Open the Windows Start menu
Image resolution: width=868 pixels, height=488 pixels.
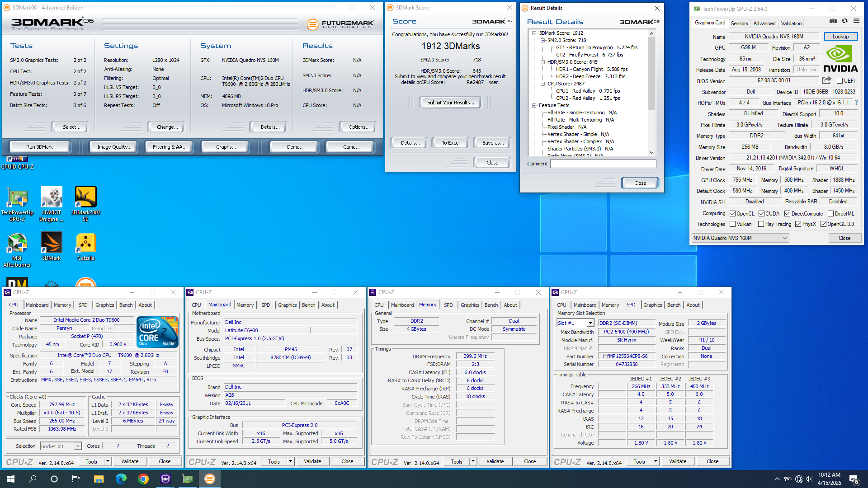click(11, 479)
